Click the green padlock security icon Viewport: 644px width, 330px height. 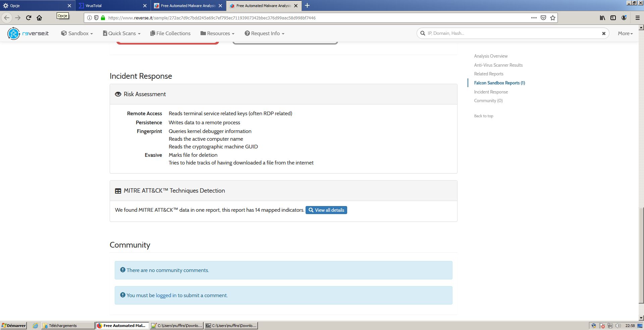(103, 18)
